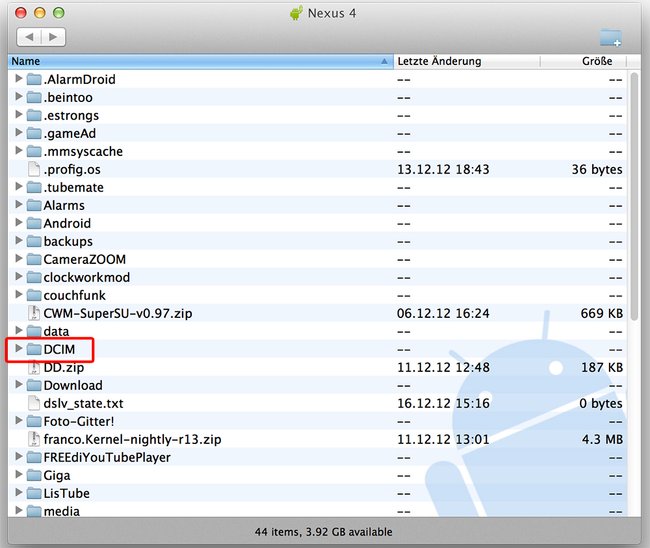Screen dimensions: 650x548
Task: Click the dslv_state.txt file name
Action: point(83,403)
